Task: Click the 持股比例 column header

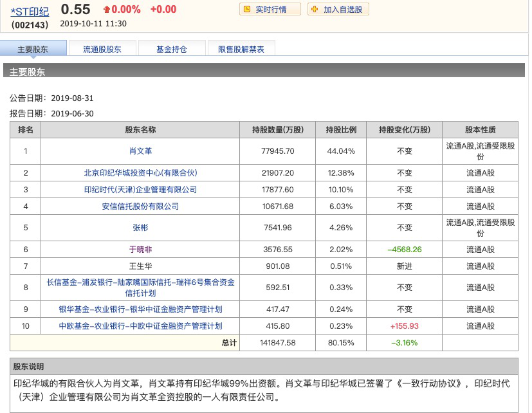Action: coord(341,130)
